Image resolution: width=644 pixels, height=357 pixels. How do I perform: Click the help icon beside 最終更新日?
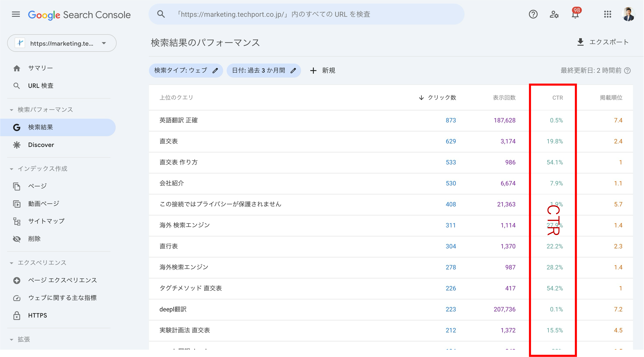[x=627, y=71]
